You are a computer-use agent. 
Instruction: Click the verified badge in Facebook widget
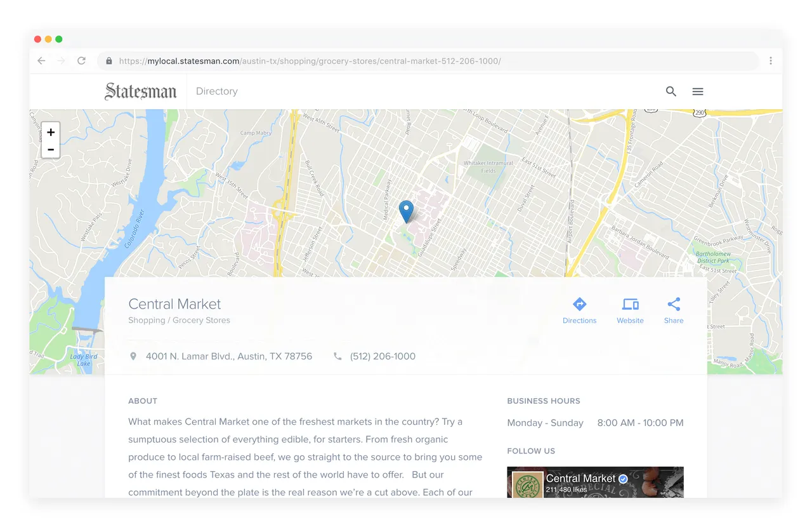(623, 479)
